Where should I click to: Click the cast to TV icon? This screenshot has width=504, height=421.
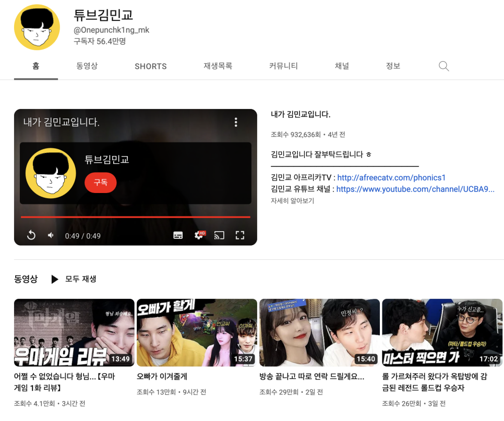tap(219, 236)
